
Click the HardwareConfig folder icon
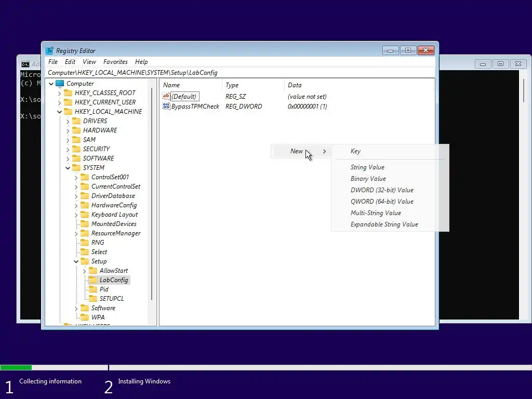click(85, 205)
